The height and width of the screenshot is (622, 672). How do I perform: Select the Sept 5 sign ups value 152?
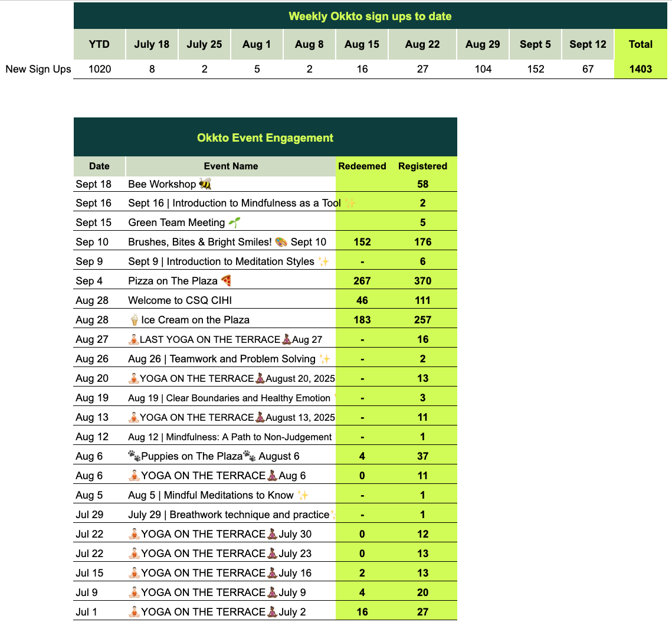(x=535, y=69)
